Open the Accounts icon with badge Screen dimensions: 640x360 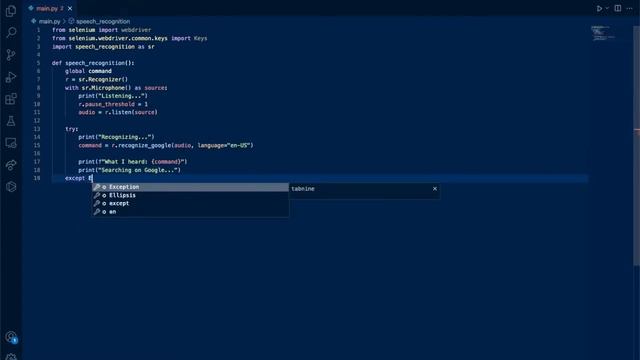pos(11,337)
